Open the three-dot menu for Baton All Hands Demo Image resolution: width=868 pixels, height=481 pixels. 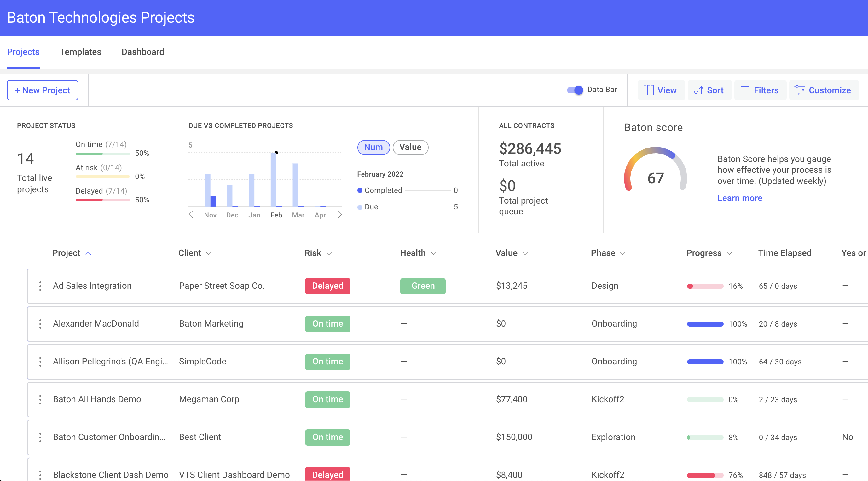(x=40, y=399)
